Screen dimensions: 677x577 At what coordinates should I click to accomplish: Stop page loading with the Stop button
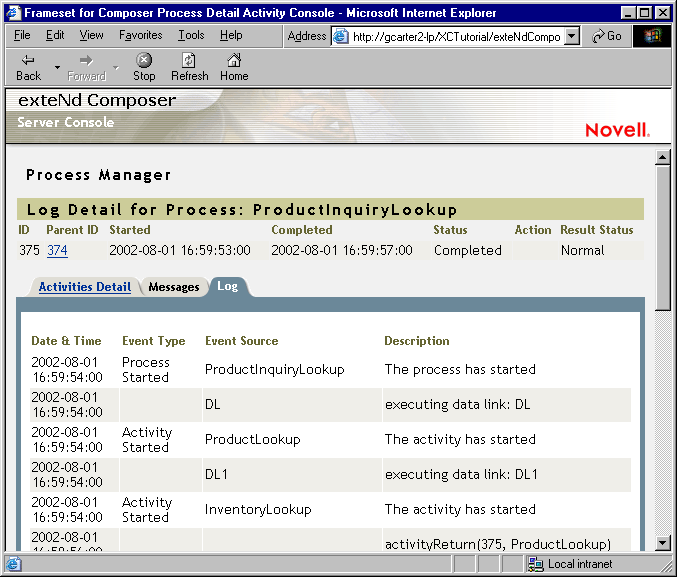(x=144, y=67)
